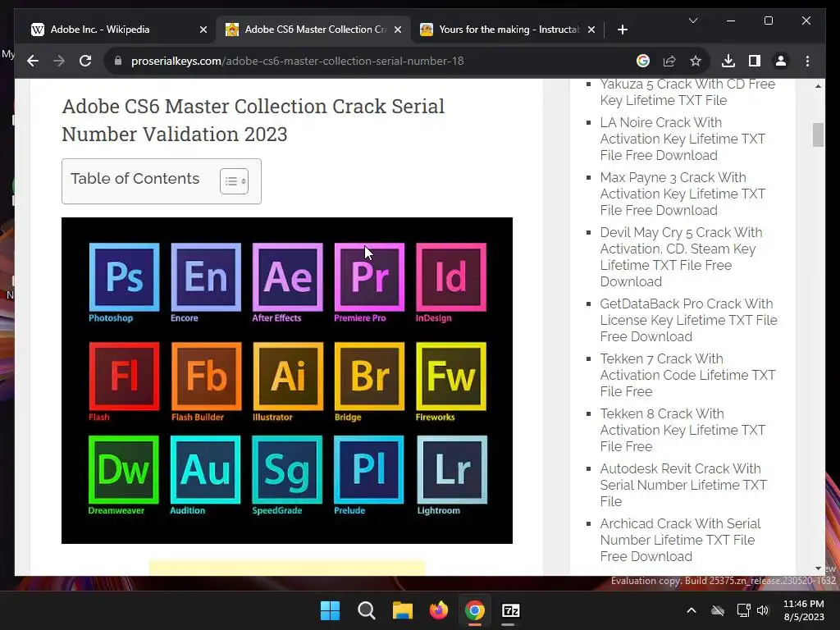Toggle the Table of Contents list
The image size is (840, 630).
click(234, 181)
